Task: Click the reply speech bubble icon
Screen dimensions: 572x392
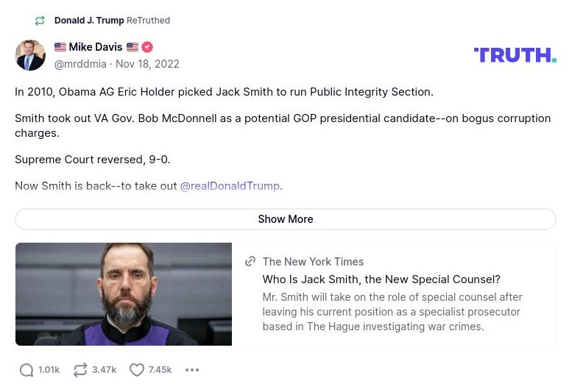Action: click(x=27, y=370)
